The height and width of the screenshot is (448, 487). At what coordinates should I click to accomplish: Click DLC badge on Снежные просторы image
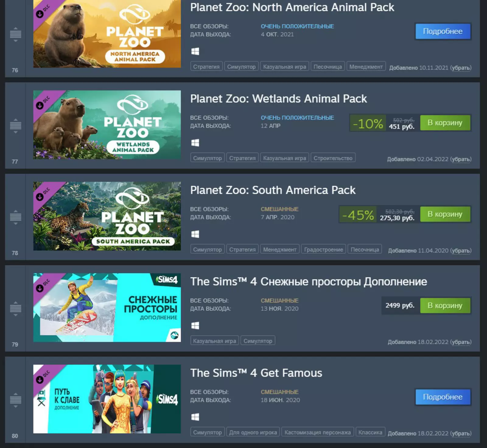43,285
